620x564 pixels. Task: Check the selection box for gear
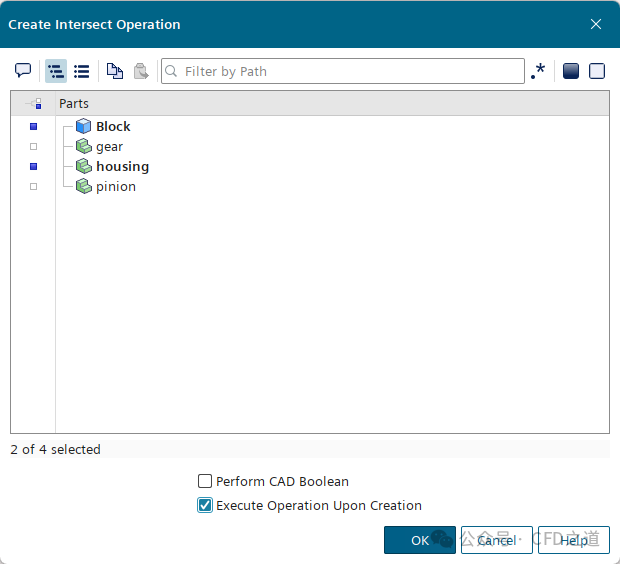pos(33,147)
